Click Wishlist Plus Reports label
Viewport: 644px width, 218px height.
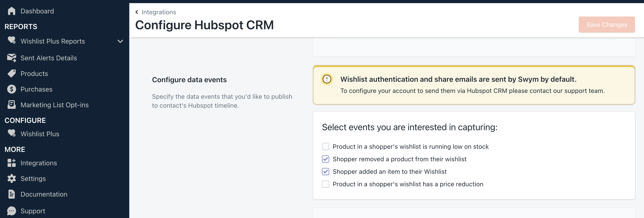tap(53, 41)
